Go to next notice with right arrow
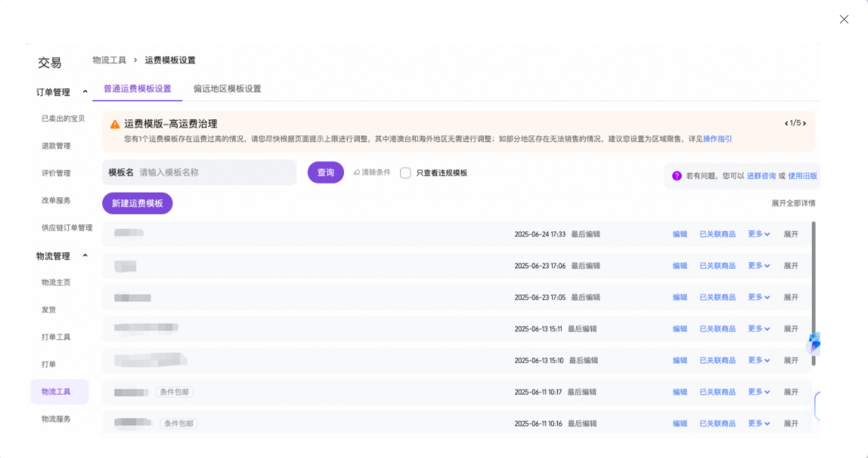The height and width of the screenshot is (458, 868). tap(804, 123)
